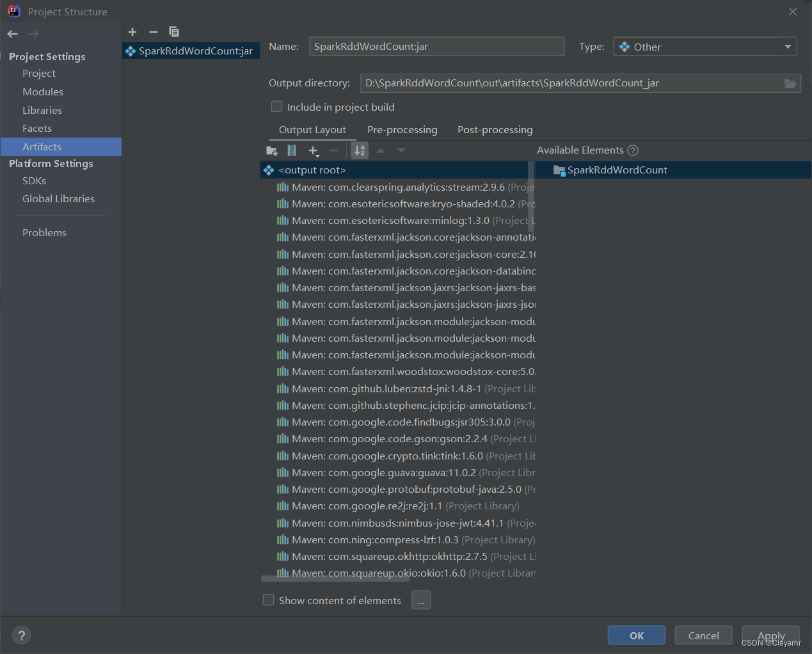The height and width of the screenshot is (654, 812).
Task: Remove selected artifact with minus icon
Action: 154,32
